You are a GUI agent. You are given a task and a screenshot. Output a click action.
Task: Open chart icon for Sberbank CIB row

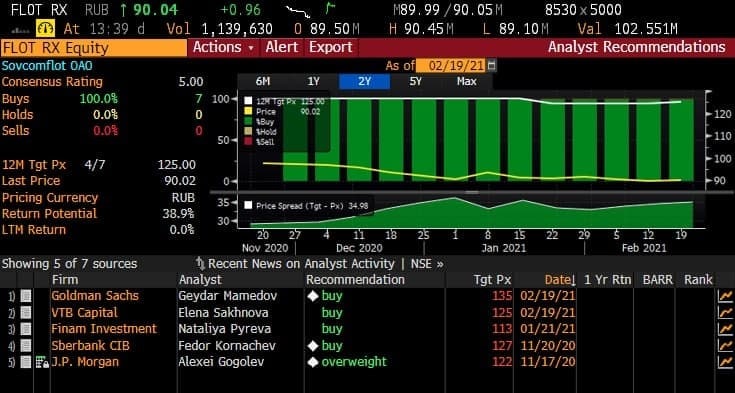pos(725,346)
